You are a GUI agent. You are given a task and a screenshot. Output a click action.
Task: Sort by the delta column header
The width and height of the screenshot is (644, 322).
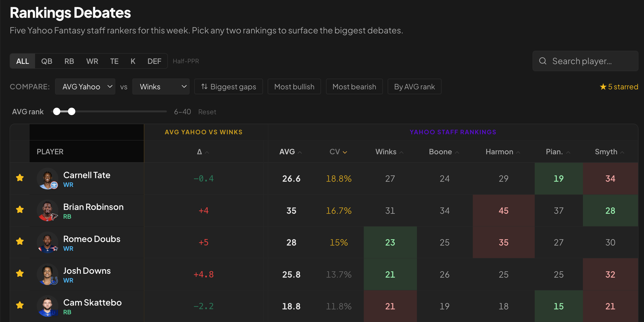(x=203, y=152)
